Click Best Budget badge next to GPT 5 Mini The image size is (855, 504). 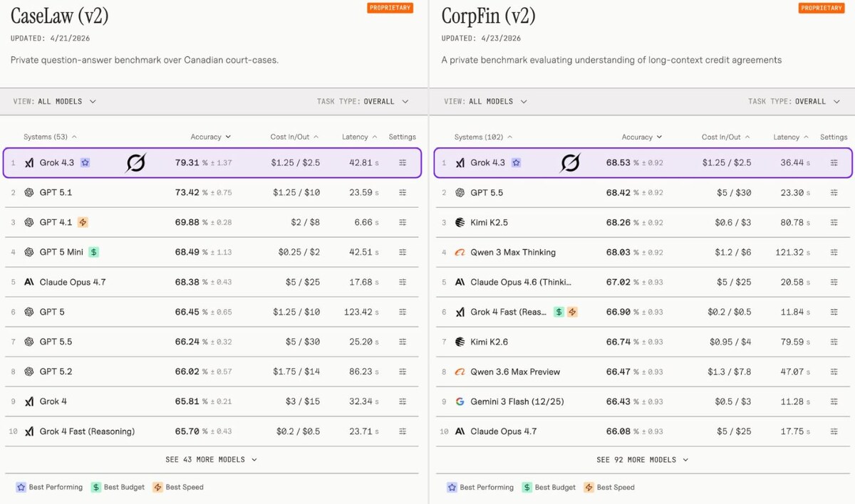point(93,252)
